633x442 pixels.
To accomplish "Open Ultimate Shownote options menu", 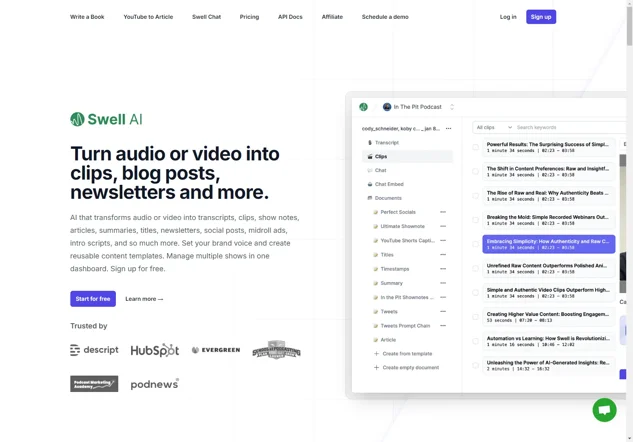I will (x=443, y=226).
